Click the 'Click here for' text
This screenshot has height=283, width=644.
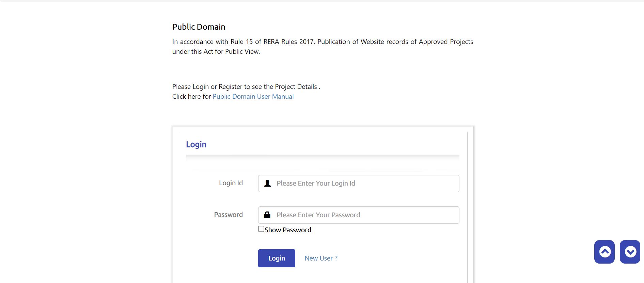[x=191, y=96]
